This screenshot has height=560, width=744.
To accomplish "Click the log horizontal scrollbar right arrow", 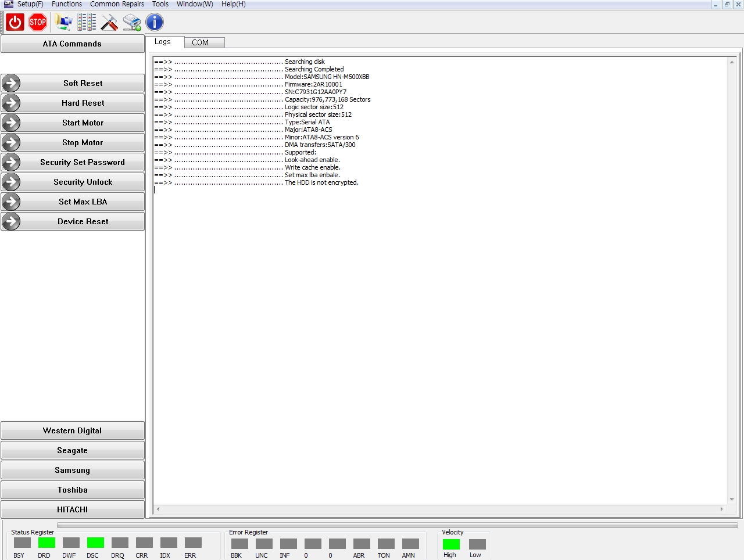I will [722, 509].
